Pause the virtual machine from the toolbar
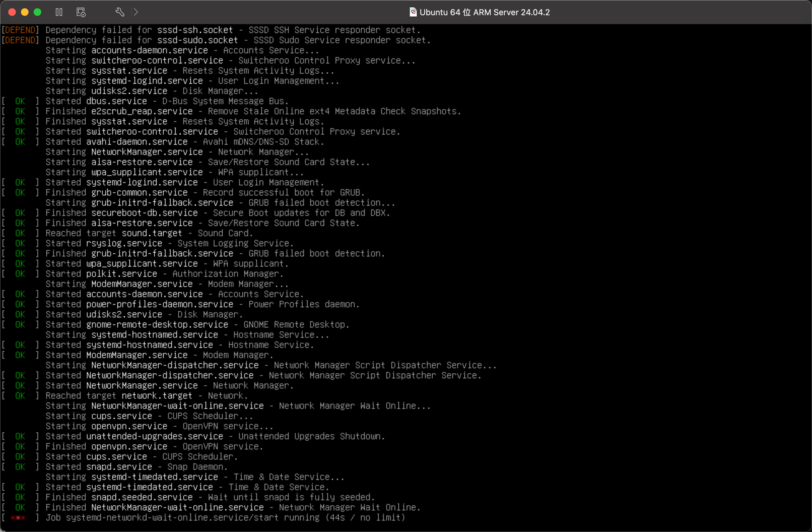Image resolution: width=812 pixels, height=532 pixels. click(x=59, y=12)
